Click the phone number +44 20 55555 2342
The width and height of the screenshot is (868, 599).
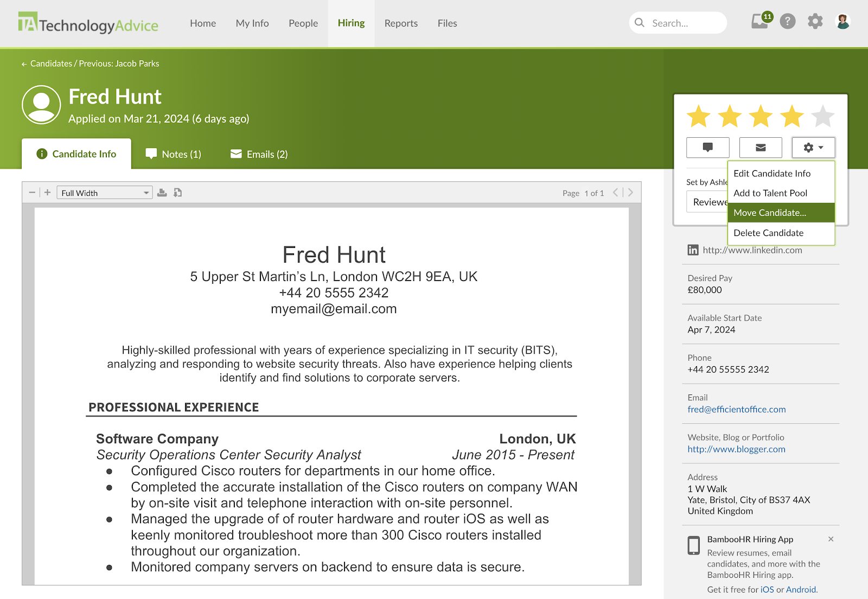coord(728,369)
